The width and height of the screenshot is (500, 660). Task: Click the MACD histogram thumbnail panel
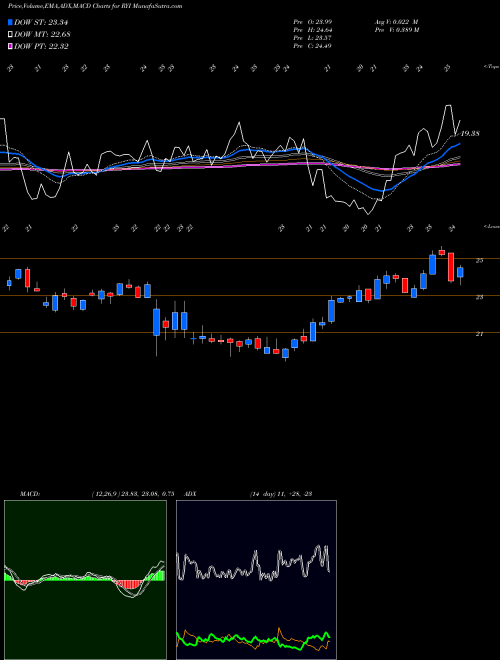(x=85, y=580)
